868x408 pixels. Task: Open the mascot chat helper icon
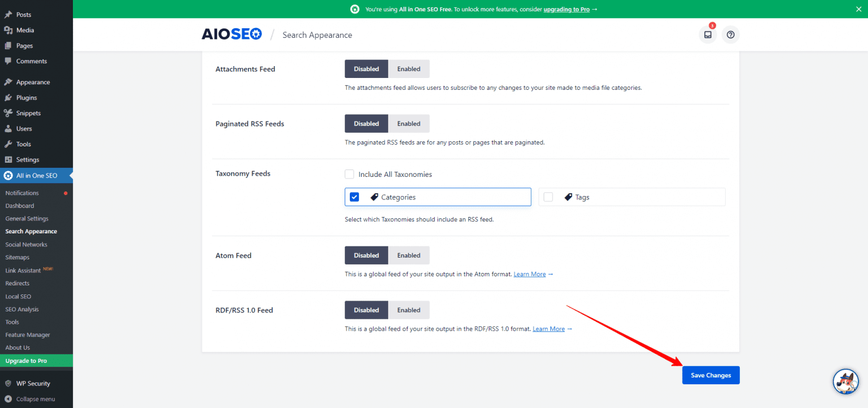coord(846,381)
